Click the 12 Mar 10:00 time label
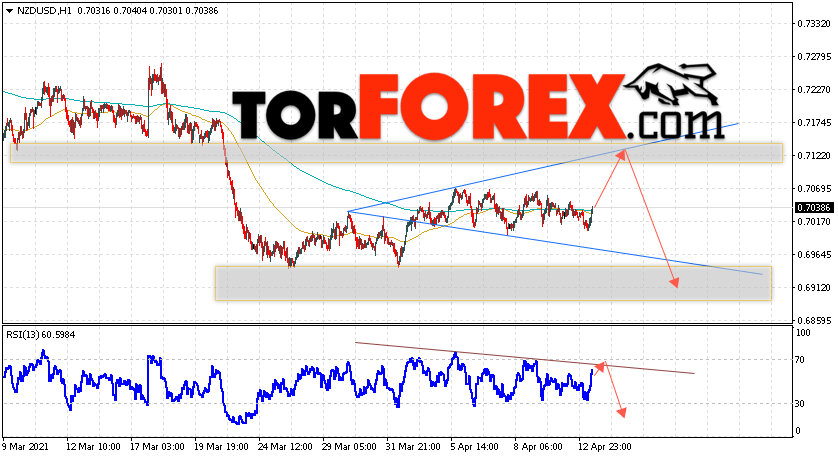Image resolution: width=838 pixels, height=458 pixels. click(x=93, y=447)
